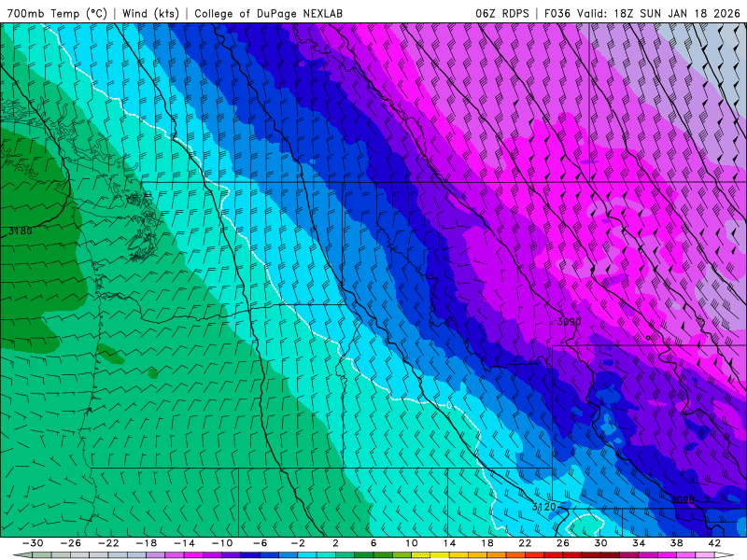
Task: Click the '06Z RDPS' model run label
Action: click(502, 13)
